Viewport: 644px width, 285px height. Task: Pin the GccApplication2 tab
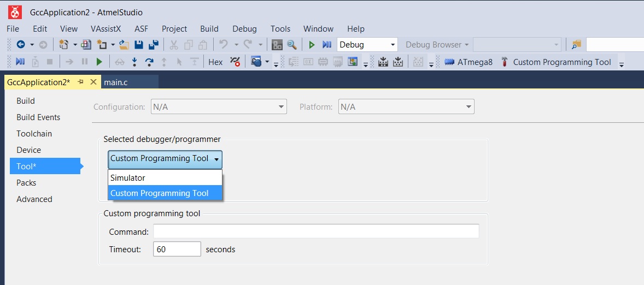81,81
